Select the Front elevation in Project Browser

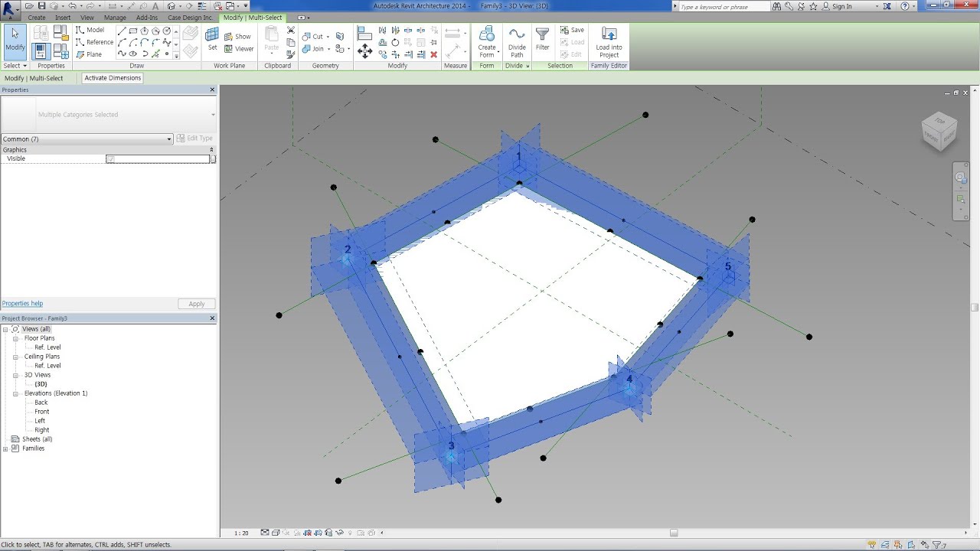tap(41, 412)
